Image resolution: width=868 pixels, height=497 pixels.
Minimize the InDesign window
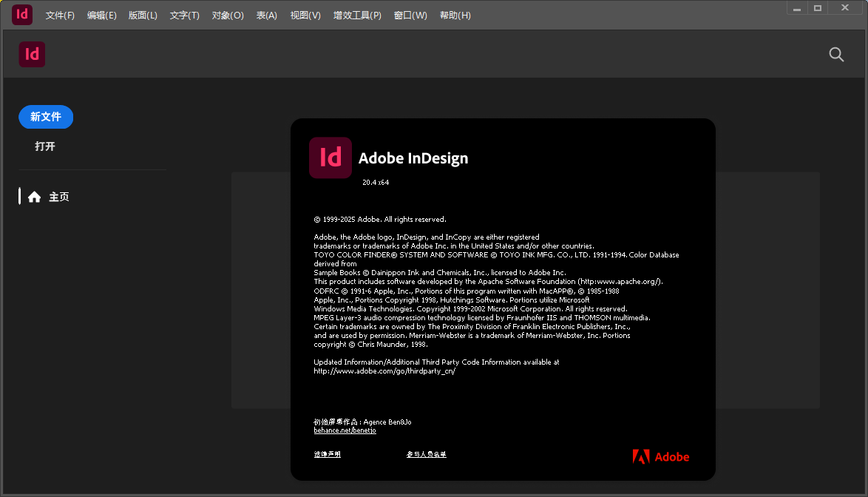(796, 8)
